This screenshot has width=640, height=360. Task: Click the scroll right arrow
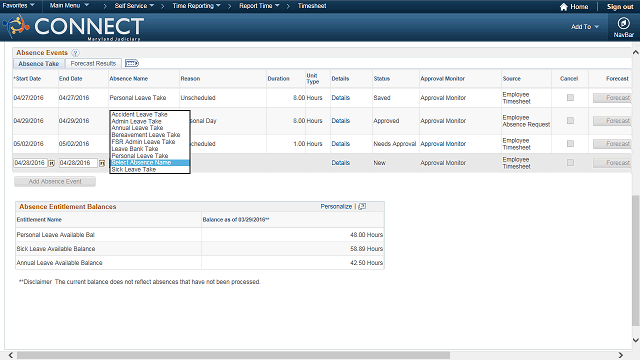620,355
